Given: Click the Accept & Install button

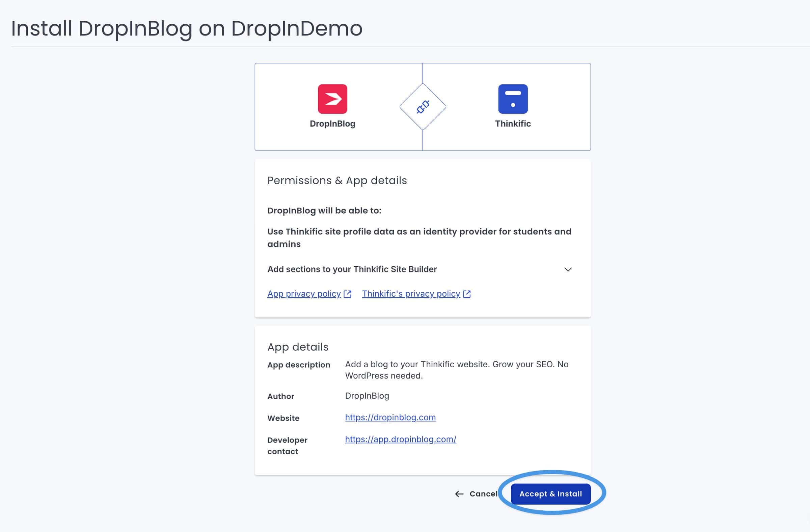Looking at the screenshot, I should tap(551, 494).
